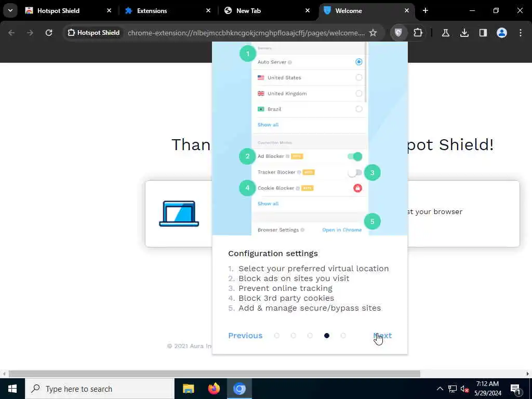Show hidden system tray icons
Image resolution: width=532 pixels, height=399 pixels.
440,389
